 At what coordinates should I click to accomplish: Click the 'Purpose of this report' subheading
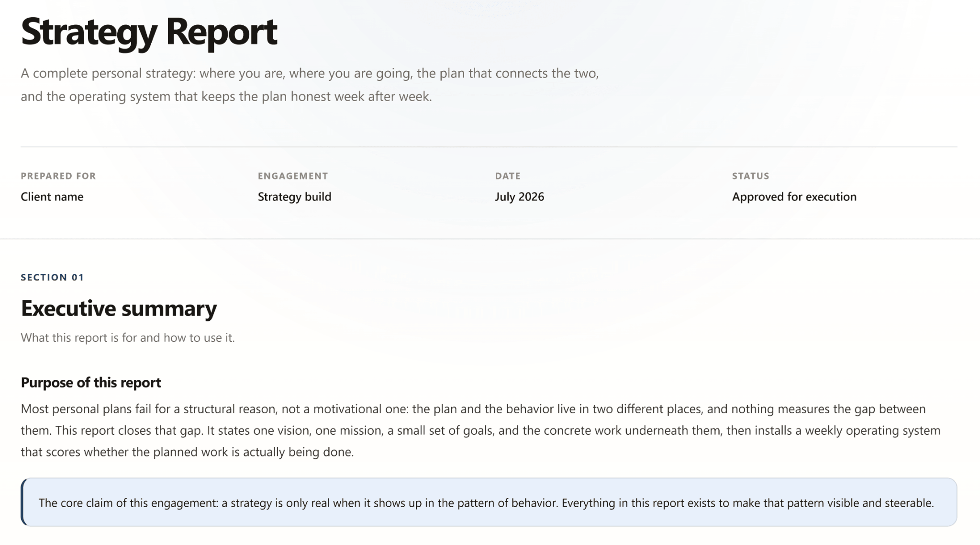tap(91, 383)
